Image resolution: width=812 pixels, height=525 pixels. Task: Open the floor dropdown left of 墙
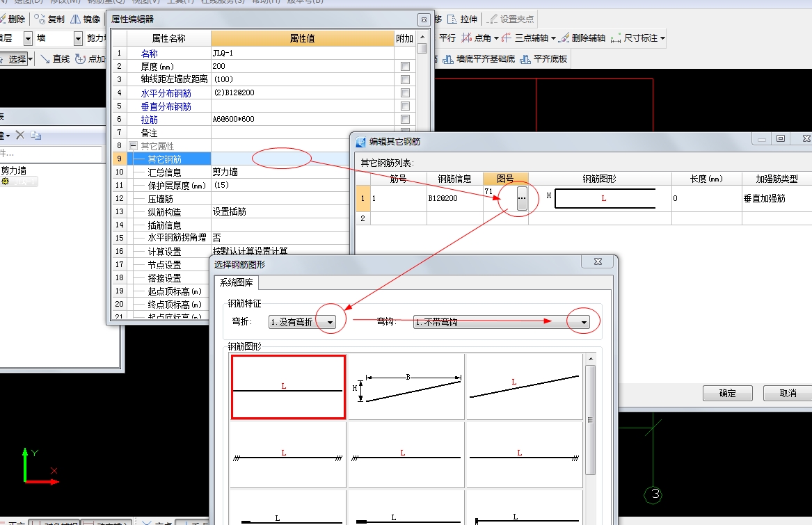click(28, 38)
